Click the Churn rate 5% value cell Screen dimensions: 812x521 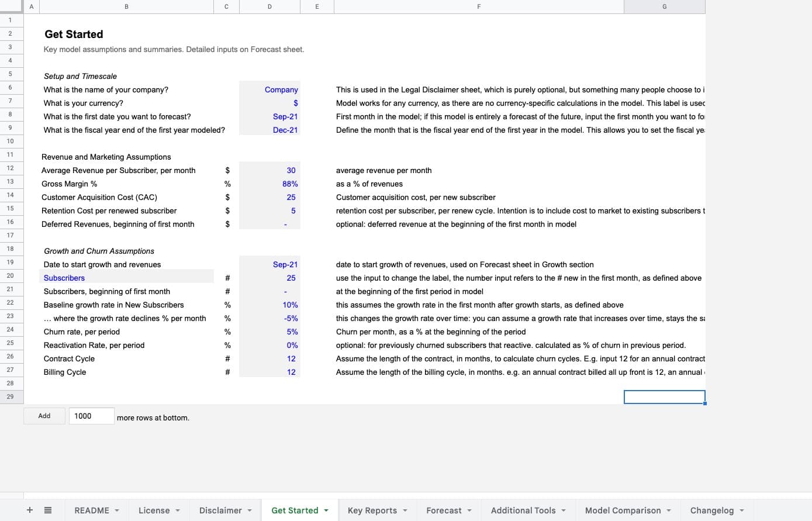pos(269,332)
